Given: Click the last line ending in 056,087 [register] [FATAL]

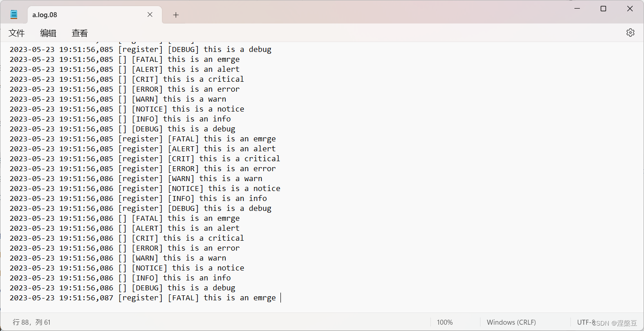Looking at the screenshot, I should click(x=143, y=298).
